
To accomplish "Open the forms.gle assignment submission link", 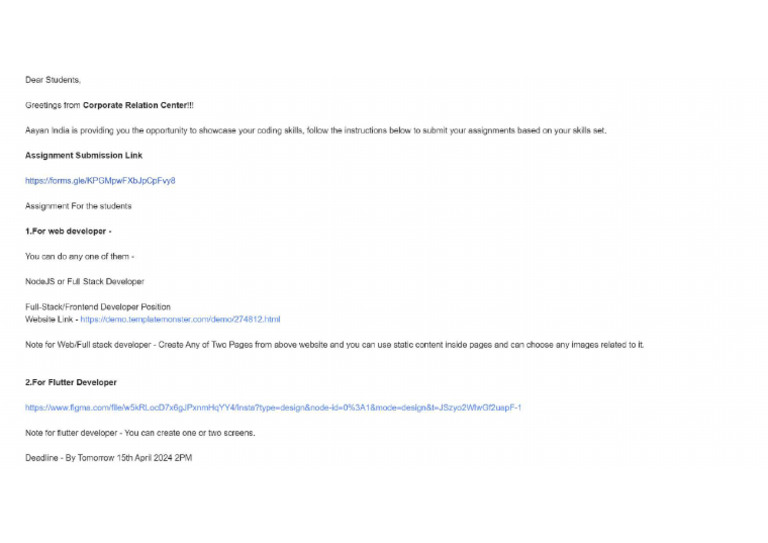I will [100, 181].
